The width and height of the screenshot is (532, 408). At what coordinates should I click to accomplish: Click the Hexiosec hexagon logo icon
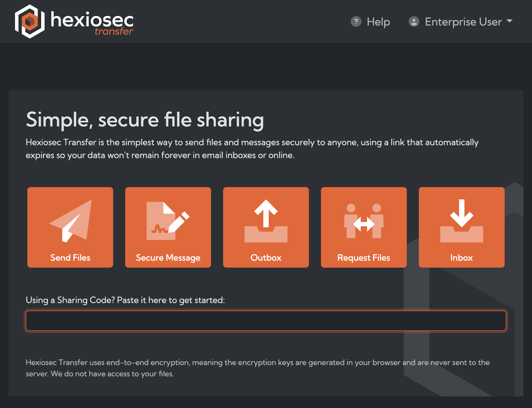(30, 21)
